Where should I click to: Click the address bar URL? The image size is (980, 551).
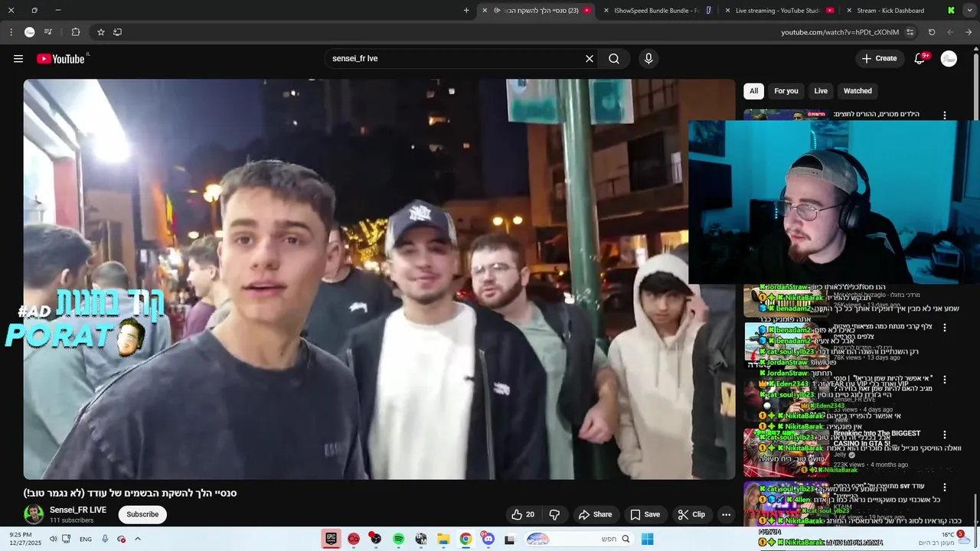(840, 32)
